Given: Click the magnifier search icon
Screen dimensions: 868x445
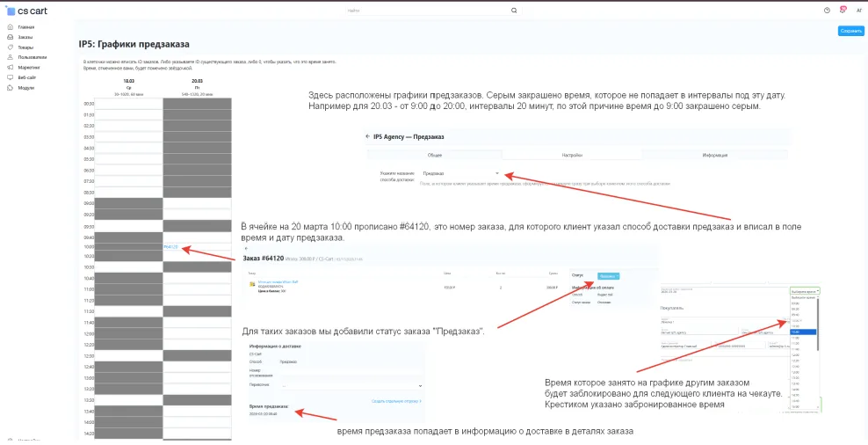Looking at the screenshot, I should [x=514, y=11].
